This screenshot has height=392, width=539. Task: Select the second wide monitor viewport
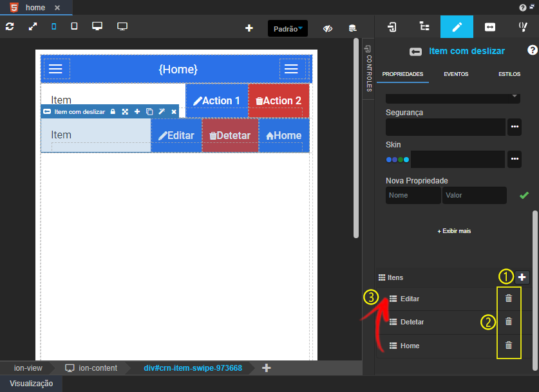[122, 26]
